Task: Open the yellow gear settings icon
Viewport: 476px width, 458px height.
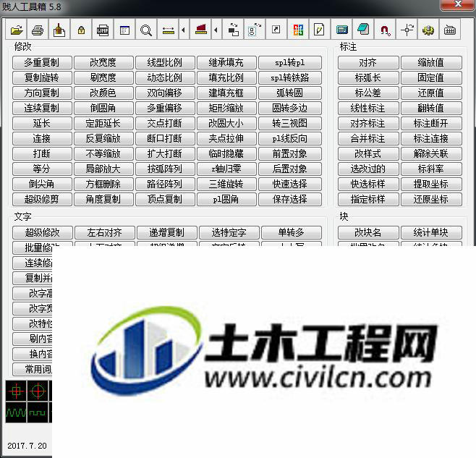Action: pyautogui.click(x=428, y=30)
